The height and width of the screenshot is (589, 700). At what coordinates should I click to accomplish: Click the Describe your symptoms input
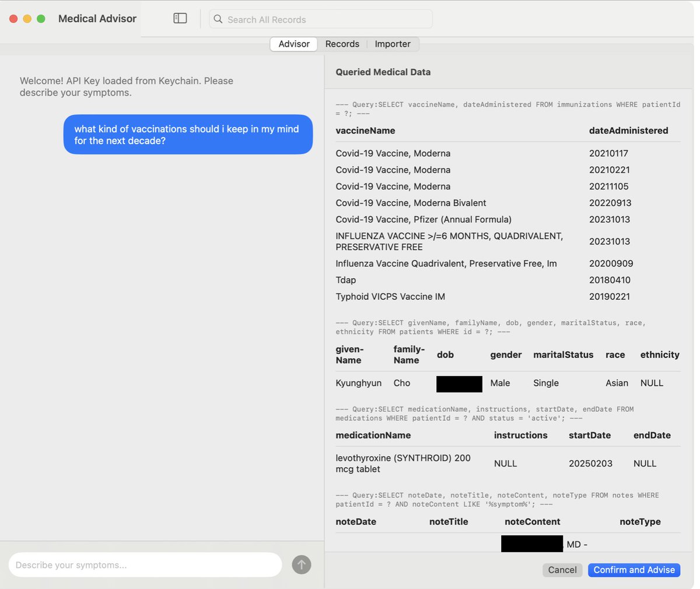[x=145, y=565]
